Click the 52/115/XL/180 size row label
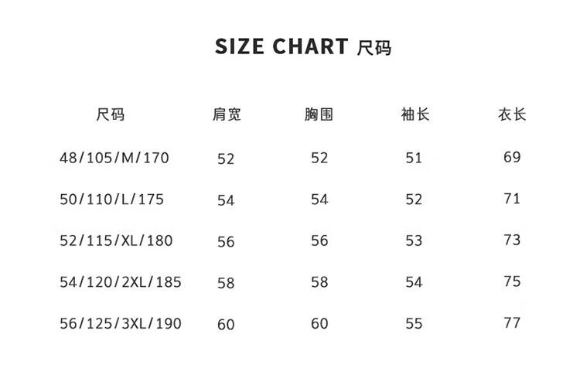The width and height of the screenshot is (580, 392). coord(116,240)
